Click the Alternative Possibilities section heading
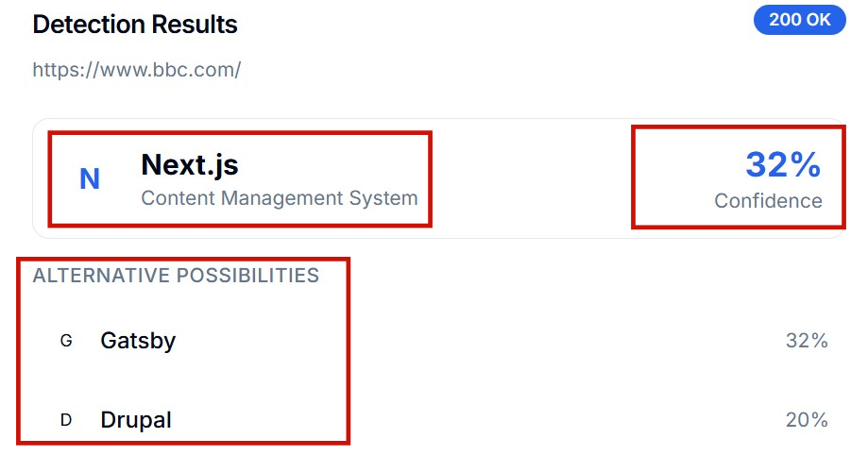The height and width of the screenshot is (455, 868). [x=176, y=276]
